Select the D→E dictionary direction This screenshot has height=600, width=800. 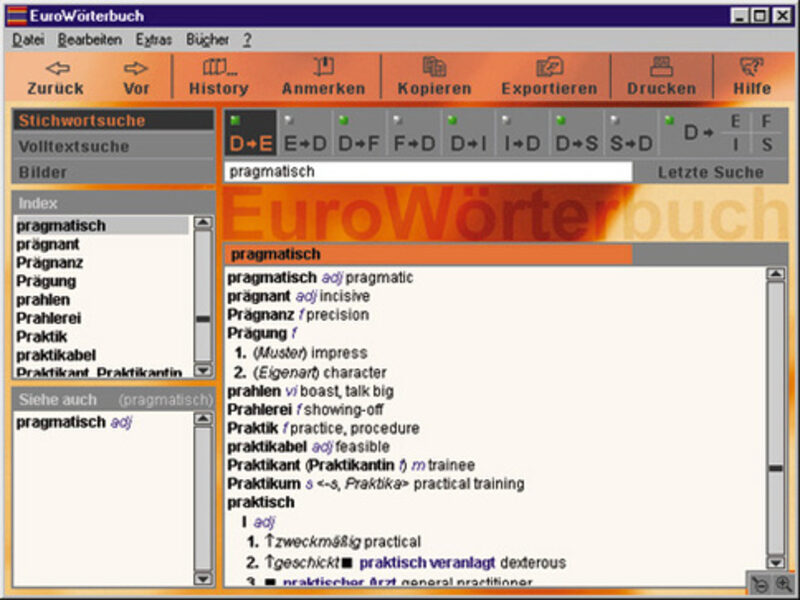coord(251,133)
